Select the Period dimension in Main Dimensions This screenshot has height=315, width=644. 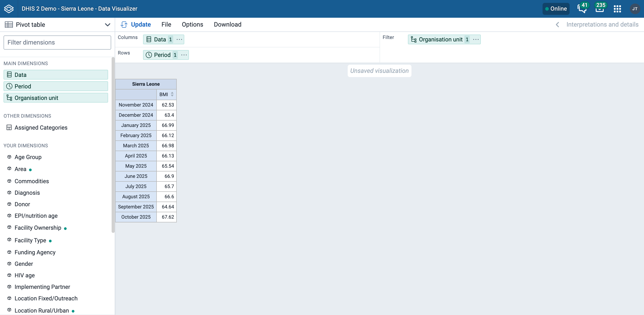[x=56, y=86]
